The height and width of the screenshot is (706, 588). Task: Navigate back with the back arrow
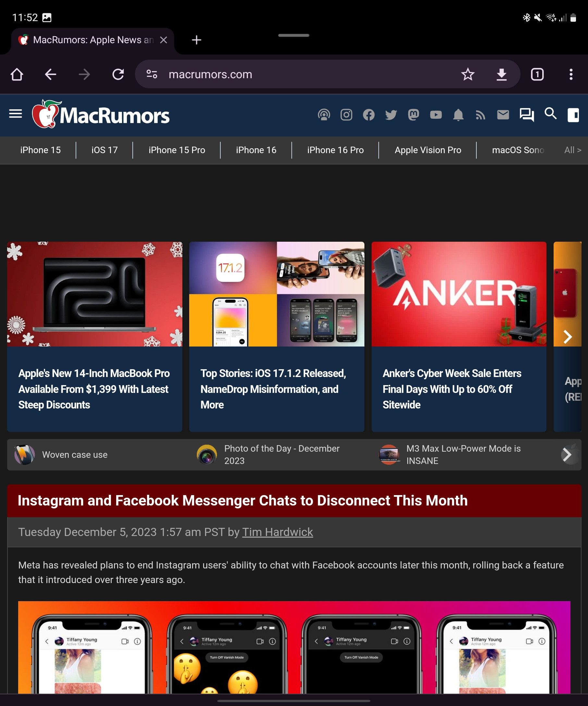click(50, 74)
